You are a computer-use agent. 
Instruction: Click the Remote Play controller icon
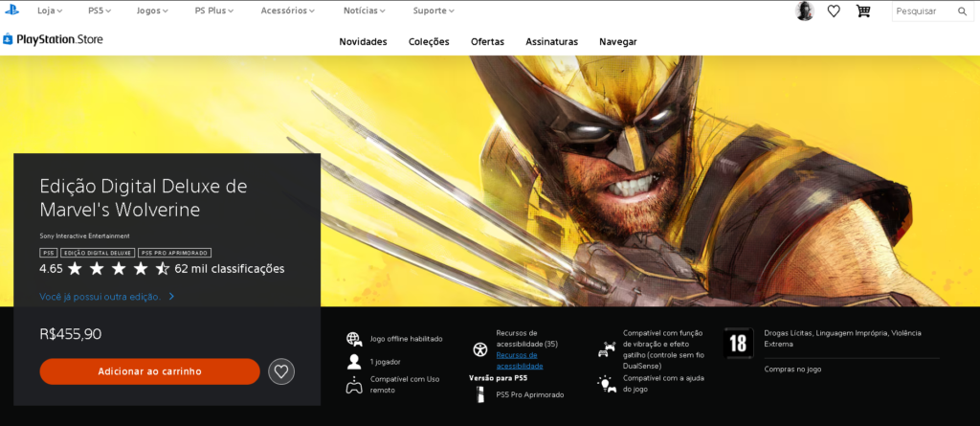click(354, 385)
